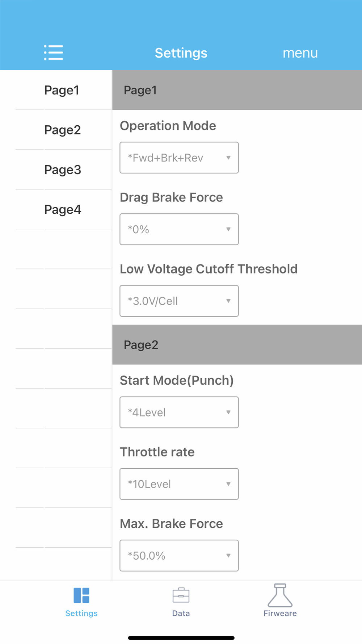The image size is (362, 644).
Task: Jump to Page4 in the sidebar
Action: click(x=63, y=210)
